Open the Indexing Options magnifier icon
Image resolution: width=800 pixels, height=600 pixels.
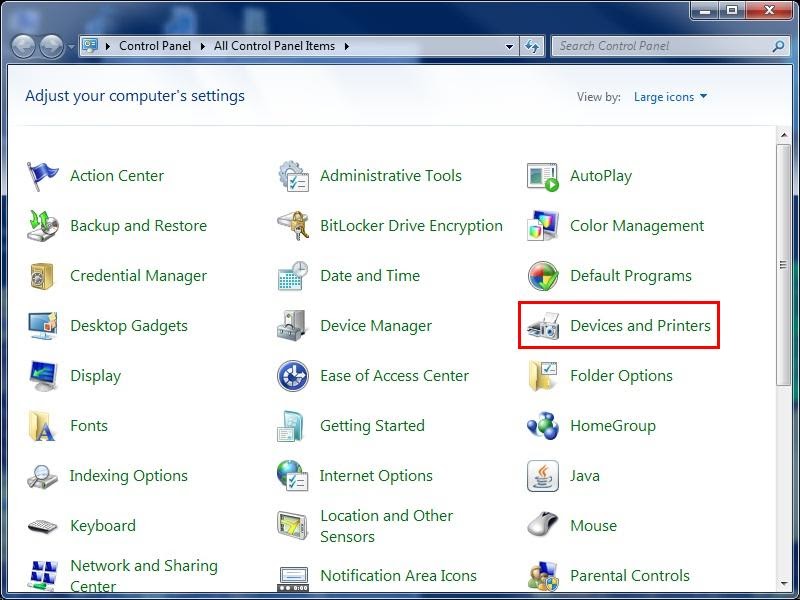pos(42,476)
